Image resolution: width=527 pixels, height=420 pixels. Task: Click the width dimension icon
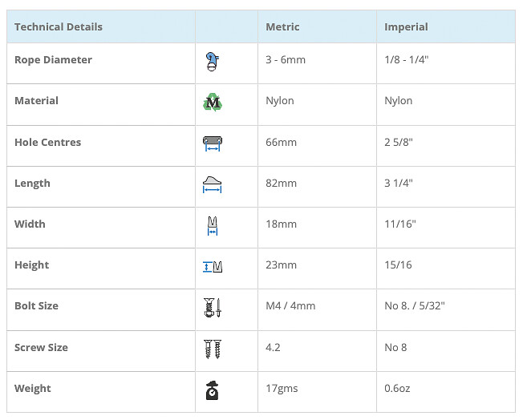[x=212, y=225]
